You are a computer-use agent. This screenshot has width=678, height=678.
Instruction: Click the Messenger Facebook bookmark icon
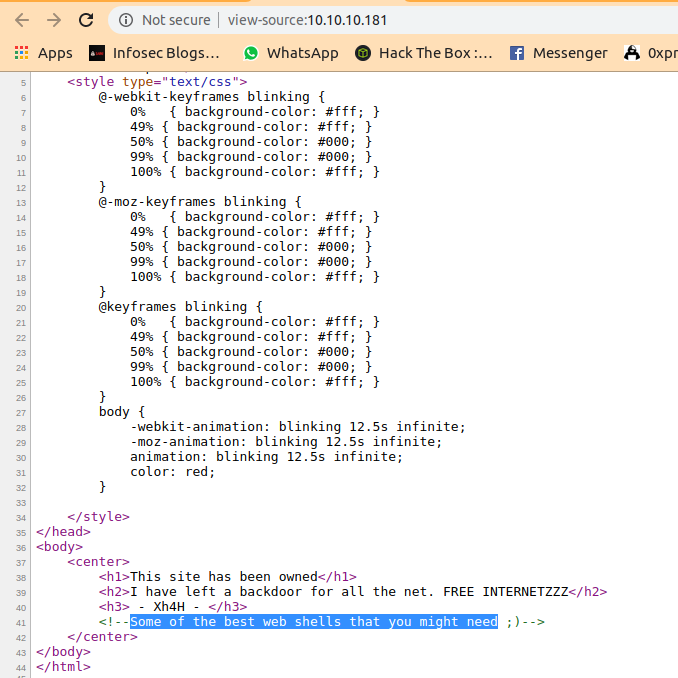(x=517, y=53)
